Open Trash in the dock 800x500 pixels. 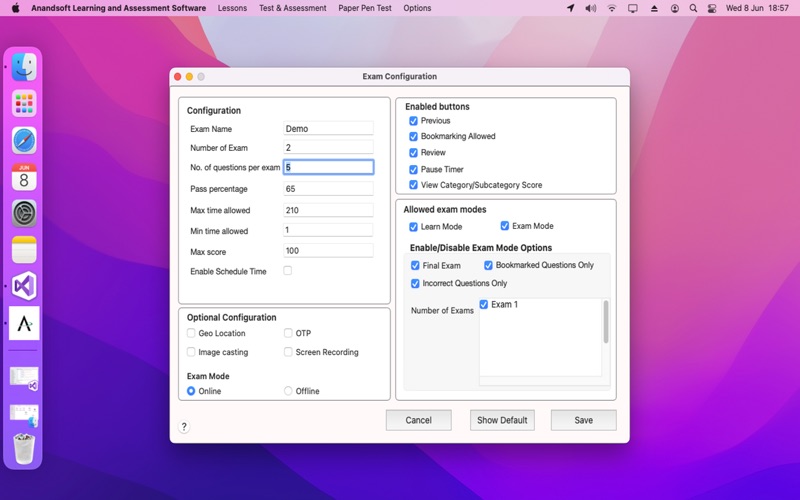pos(24,449)
